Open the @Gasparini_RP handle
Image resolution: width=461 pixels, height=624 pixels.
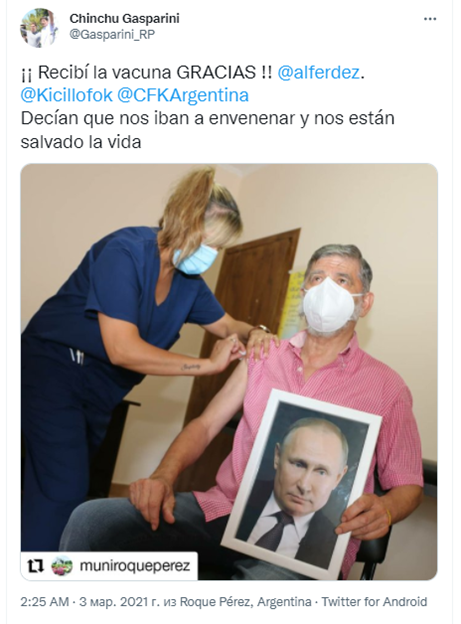click(112, 35)
